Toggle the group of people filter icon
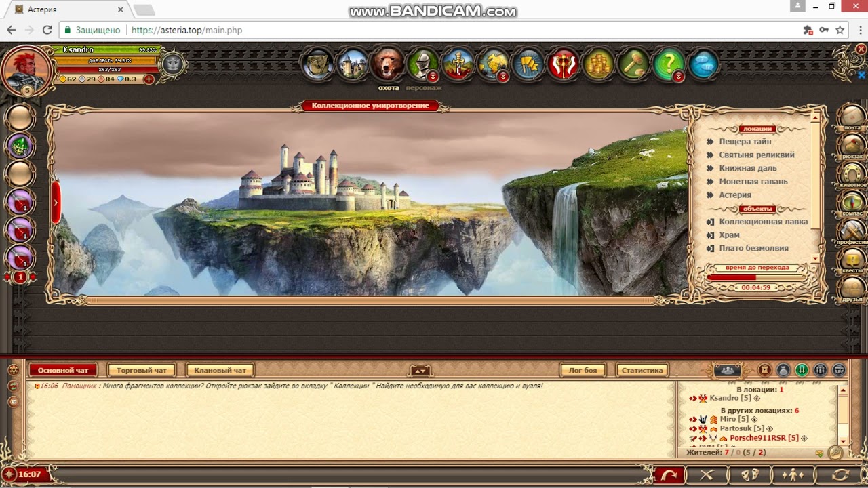868x488 pixels. pyautogui.click(x=820, y=370)
